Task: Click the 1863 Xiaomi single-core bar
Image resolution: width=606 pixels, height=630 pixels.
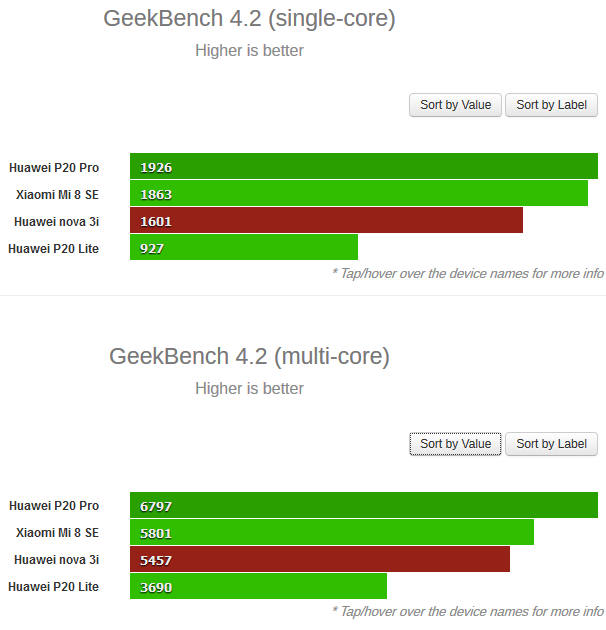Action: pos(359,194)
